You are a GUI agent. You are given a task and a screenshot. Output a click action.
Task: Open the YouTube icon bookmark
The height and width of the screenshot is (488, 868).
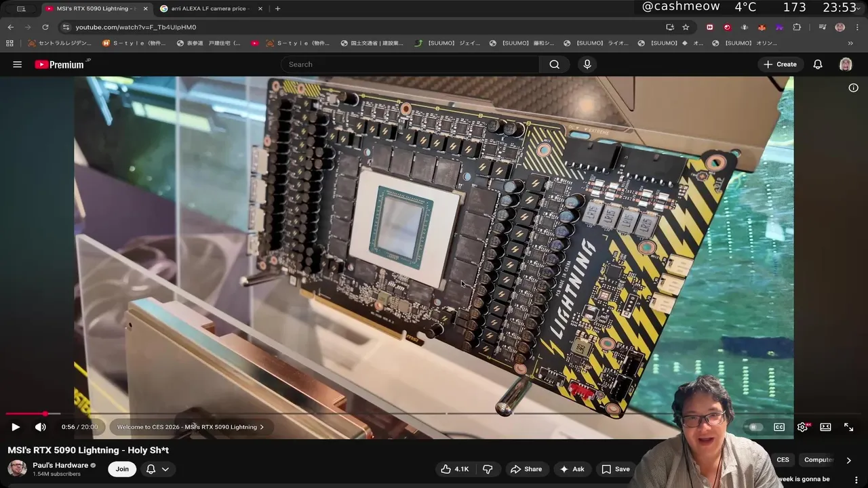(x=255, y=43)
